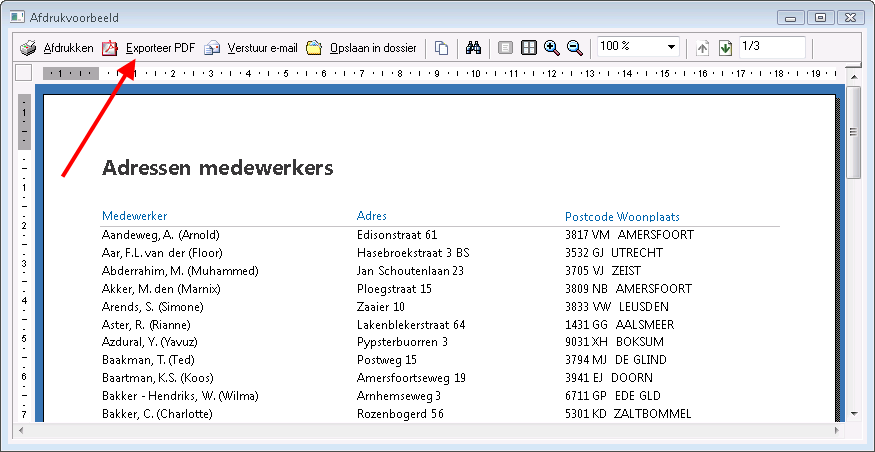
Task: Click the Adressen medewerkers heading
Action: (x=218, y=167)
